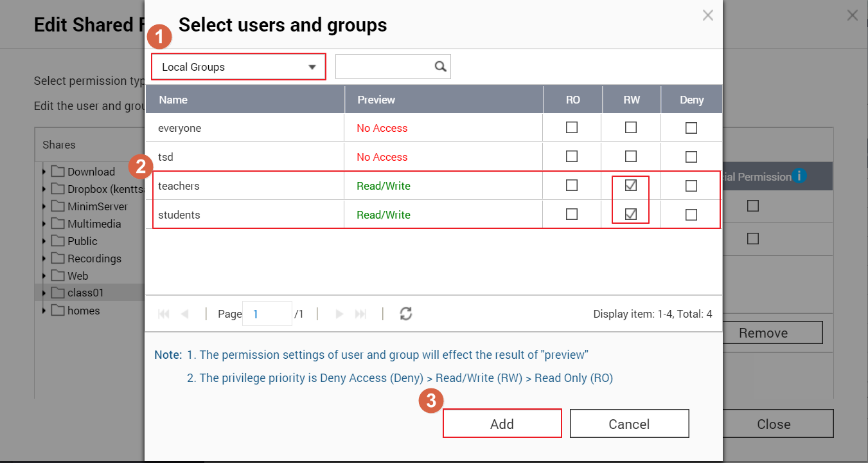Go to first page icon
The image size is (868, 463).
[164, 314]
